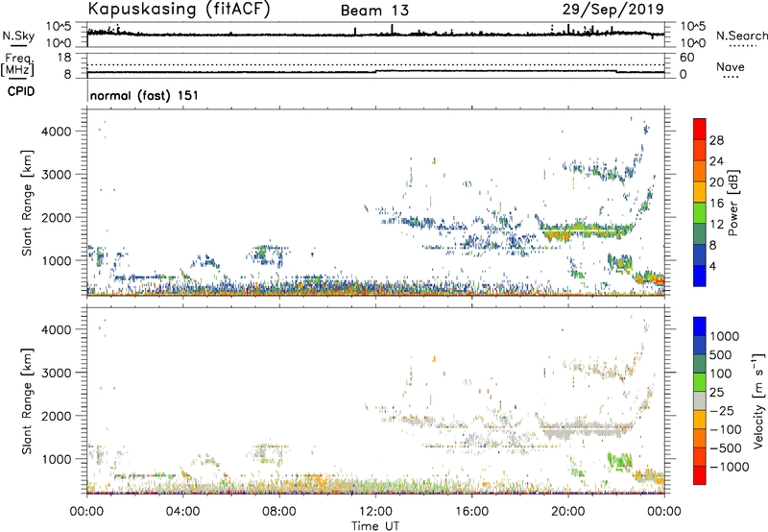Click the '08:00' time axis tick label
This screenshot has height=532, width=768.
pos(279,512)
